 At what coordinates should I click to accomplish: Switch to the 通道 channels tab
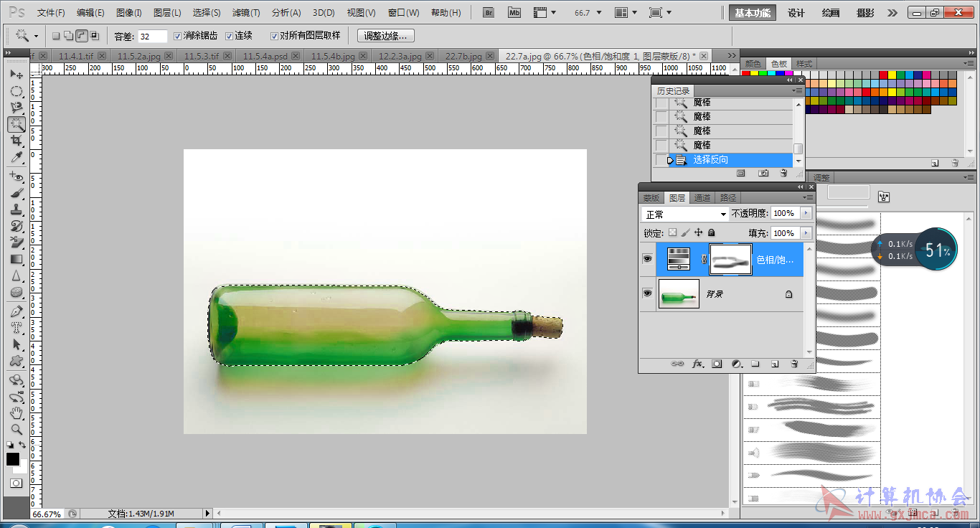coord(702,198)
